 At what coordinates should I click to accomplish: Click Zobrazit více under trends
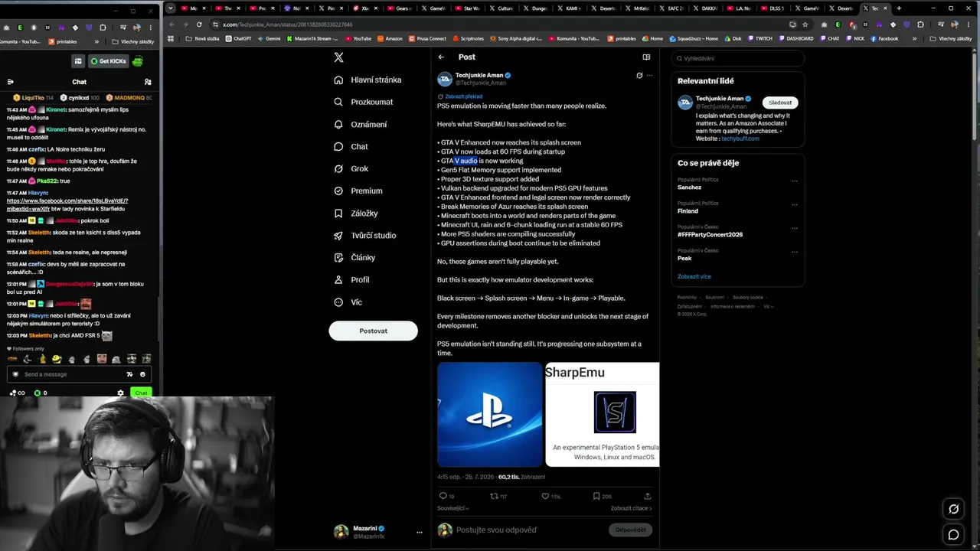[x=694, y=276]
